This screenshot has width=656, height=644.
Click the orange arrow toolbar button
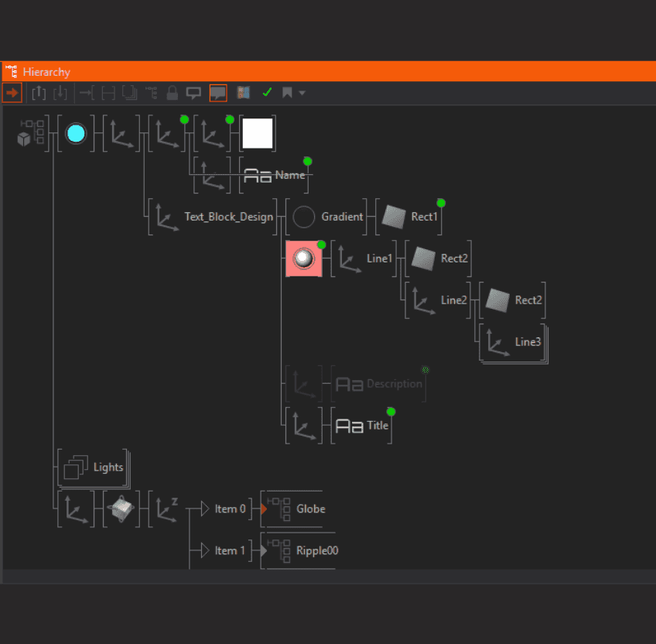click(12, 93)
